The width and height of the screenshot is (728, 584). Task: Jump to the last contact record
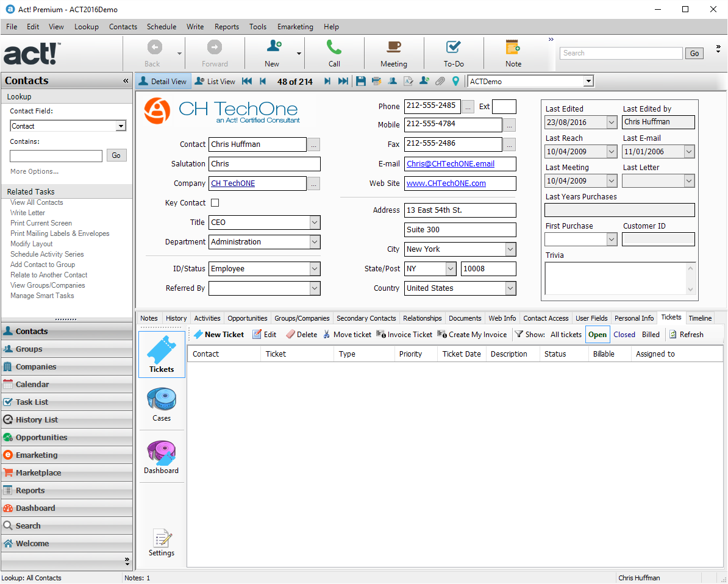tap(343, 81)
